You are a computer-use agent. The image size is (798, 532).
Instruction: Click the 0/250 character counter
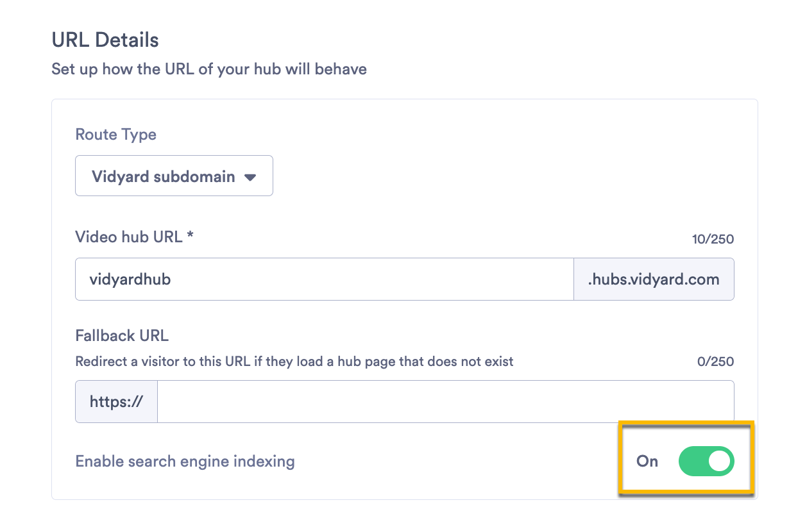[715, 362]
